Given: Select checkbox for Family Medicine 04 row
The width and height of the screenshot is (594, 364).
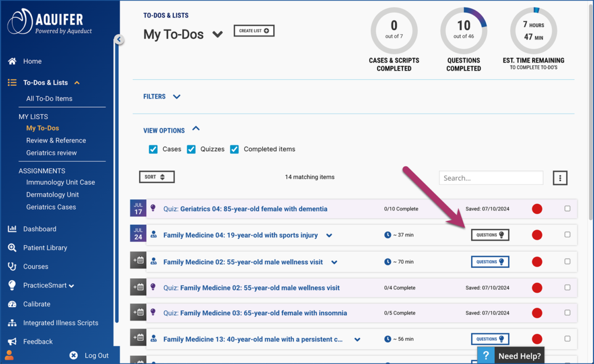Looking at the screenshot, I should pyautogui.click(x=567, y=235).
